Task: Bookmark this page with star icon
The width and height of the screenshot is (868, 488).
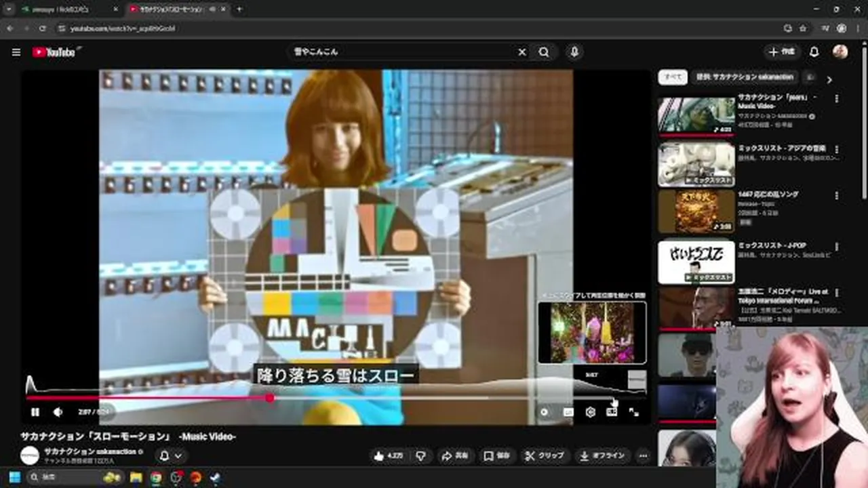Action: [x=803, y=28]
